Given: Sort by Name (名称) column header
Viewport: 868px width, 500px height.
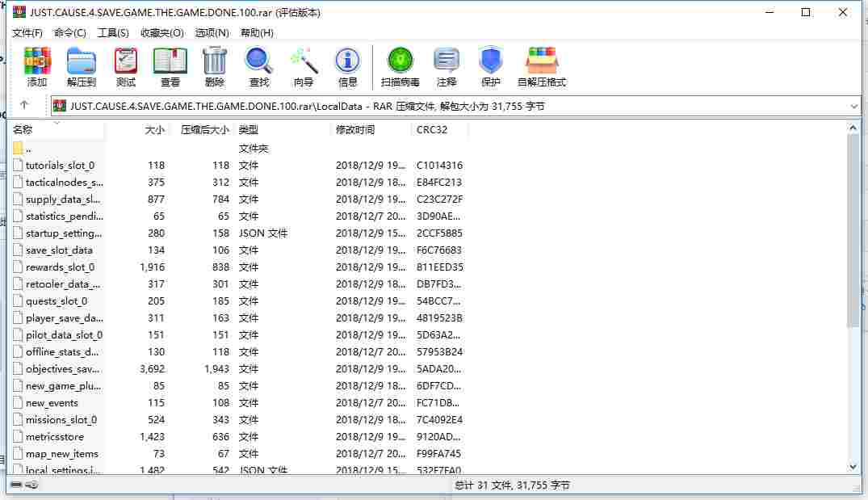Looking at the screenshot, I should point(57,129).
